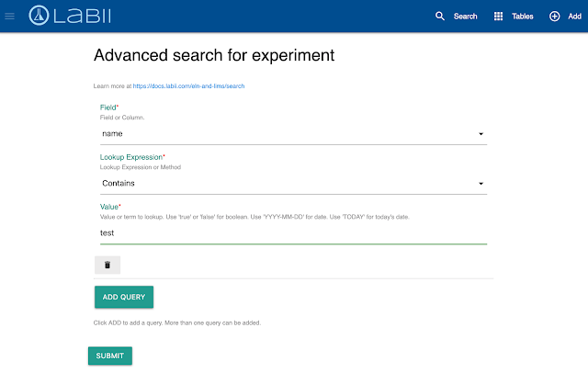The width and height of the screenshot is (588, 373).
Task: Open the Add menu item label
Action: [x=576, y=17]
